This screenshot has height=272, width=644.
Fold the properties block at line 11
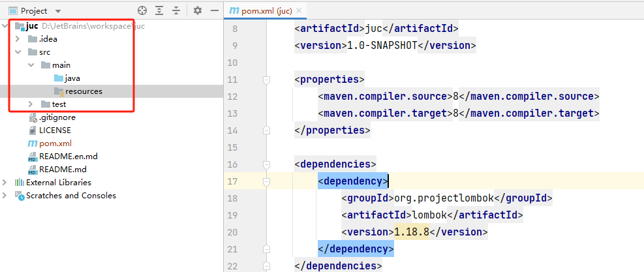[267, 80]
